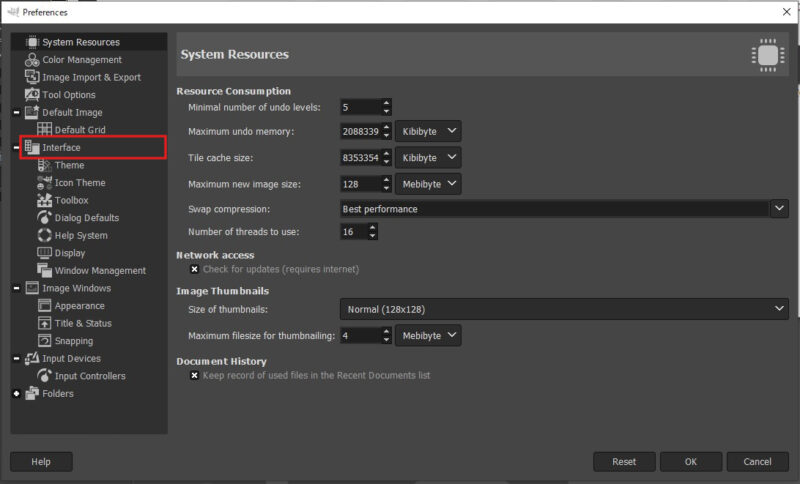Select Input Controllers label in the tree
Screen dimensions: 800x484
coord(90,376)
